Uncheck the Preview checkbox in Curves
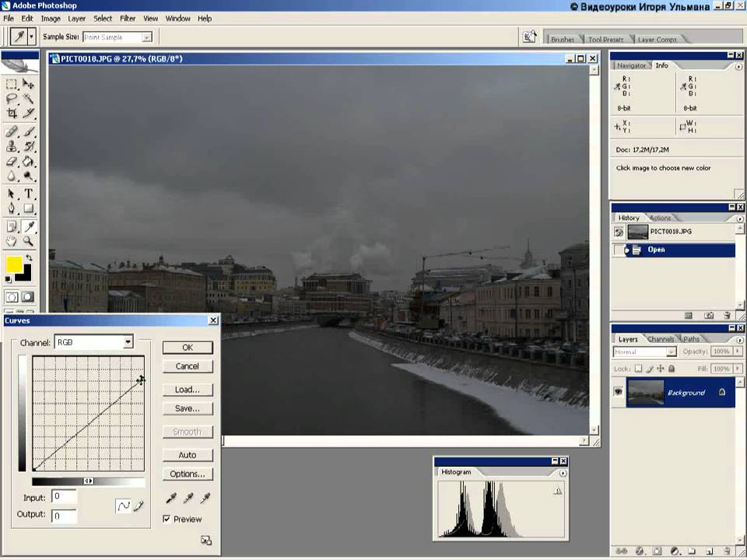 click(x=167, y=519)
